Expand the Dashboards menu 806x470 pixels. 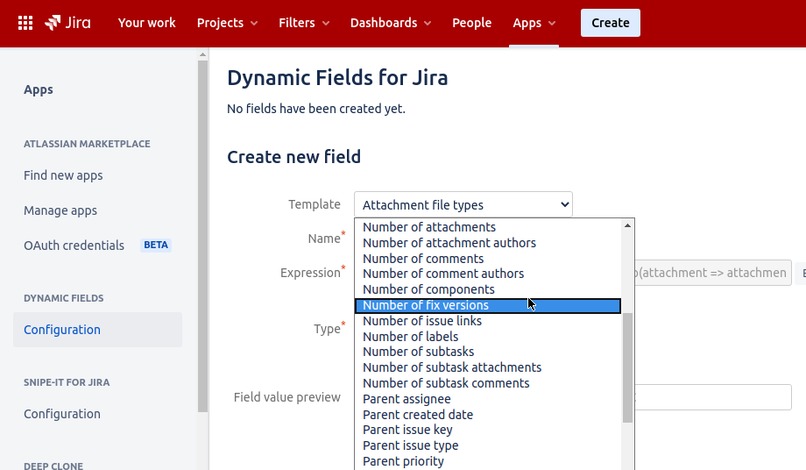pyautogui.click(x=391, y=23)
